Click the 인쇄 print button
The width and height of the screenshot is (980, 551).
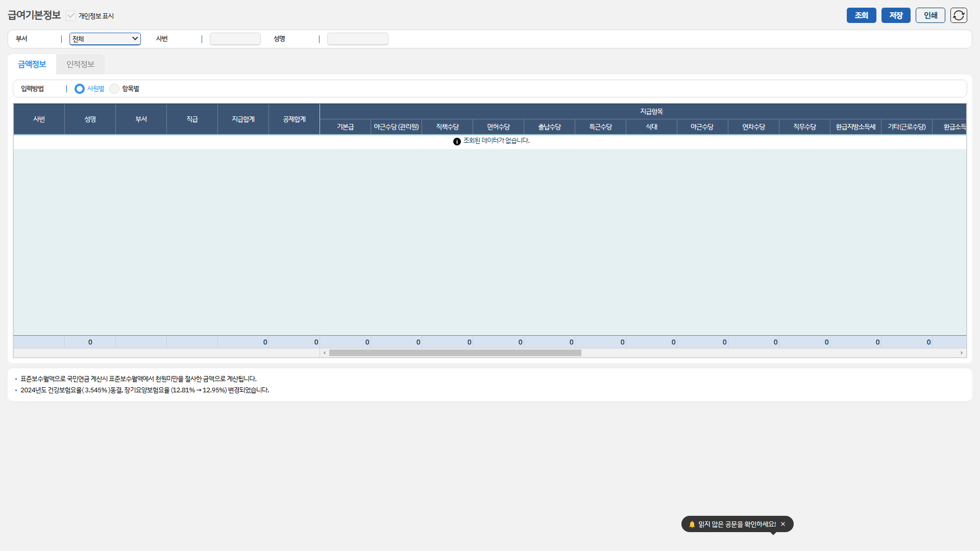(x=930, y=15)
